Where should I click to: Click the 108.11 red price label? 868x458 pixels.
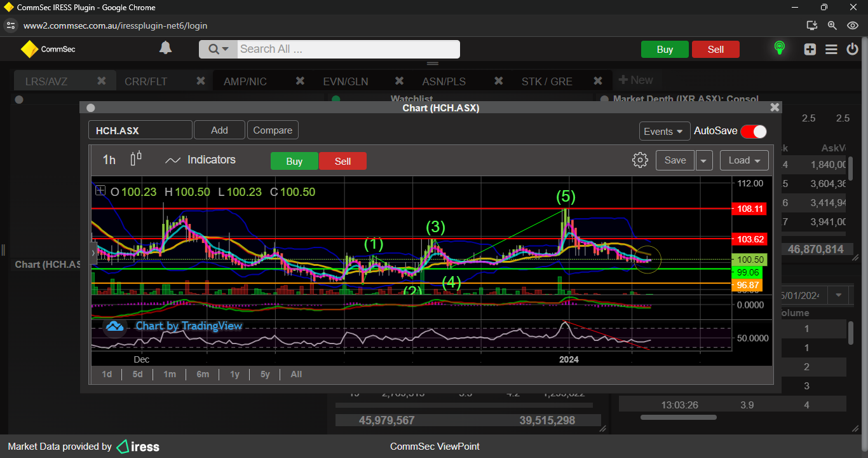click(749, 209)
